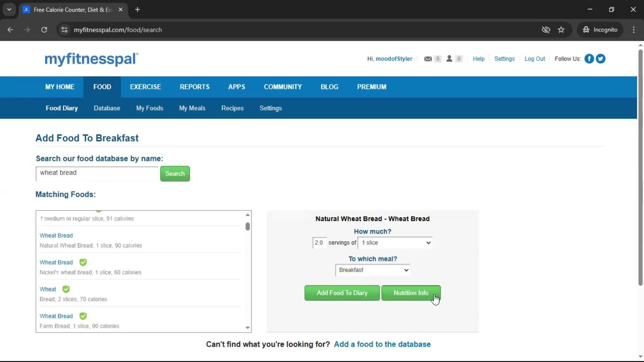Click the food search text field
The image size is (644, 362).
tap(97, 173)
